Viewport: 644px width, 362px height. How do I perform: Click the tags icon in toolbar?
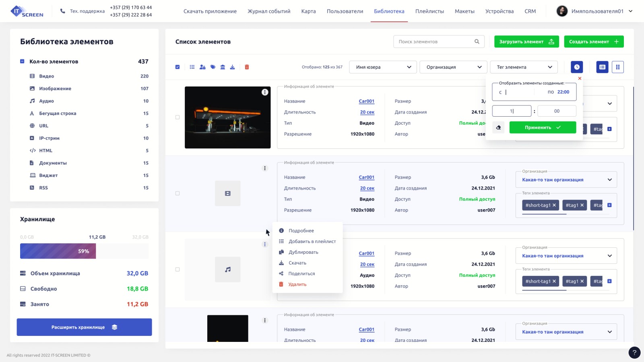213,67
